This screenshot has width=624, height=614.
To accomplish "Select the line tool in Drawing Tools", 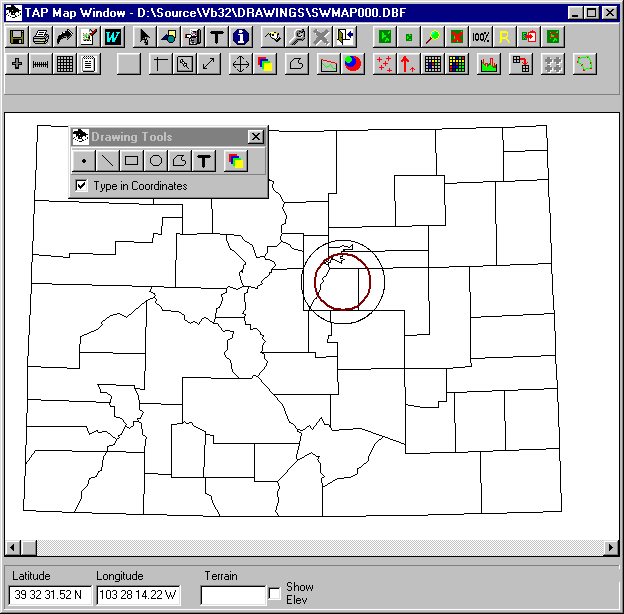I will (x=108, y=161).
